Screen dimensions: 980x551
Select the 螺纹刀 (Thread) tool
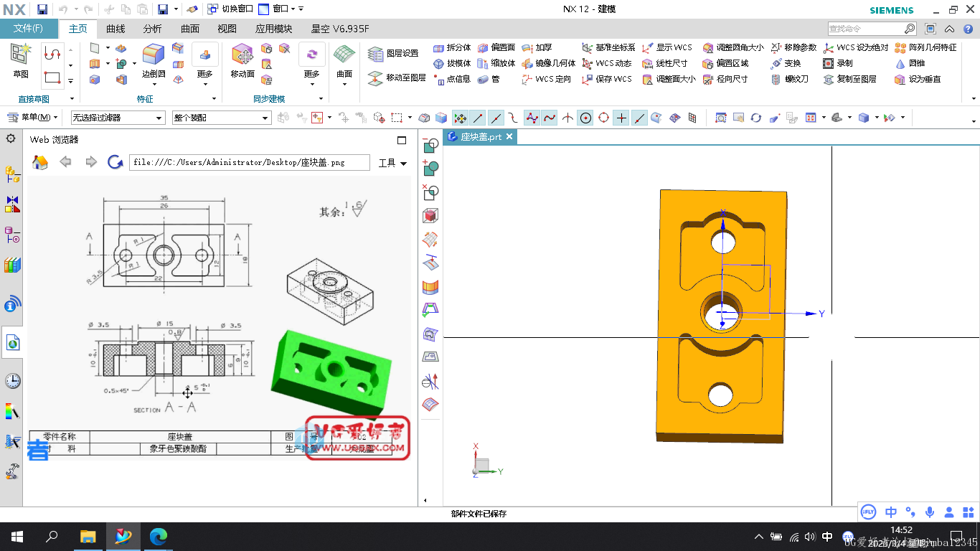(789, 79)
